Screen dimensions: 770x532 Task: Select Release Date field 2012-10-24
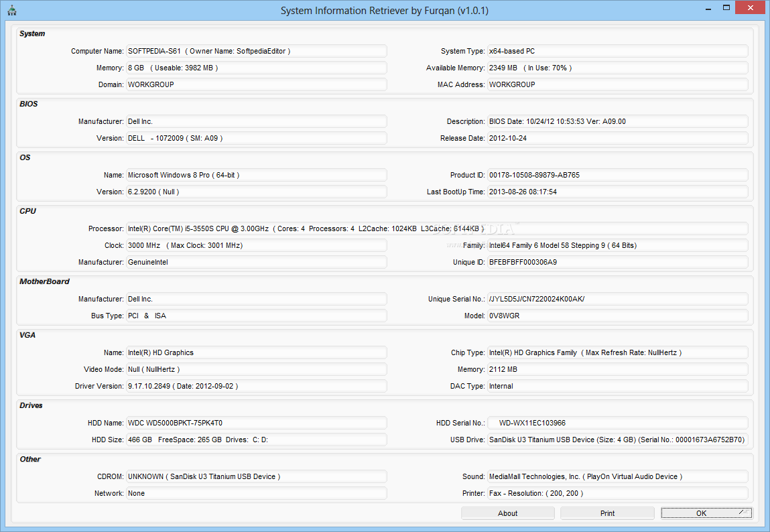618,138
